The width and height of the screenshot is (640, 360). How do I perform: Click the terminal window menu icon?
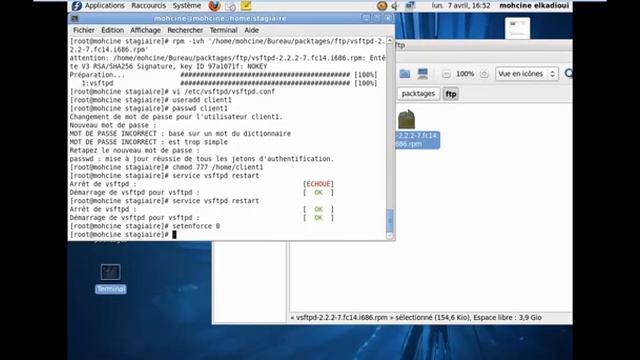click(x=75, y=18)
